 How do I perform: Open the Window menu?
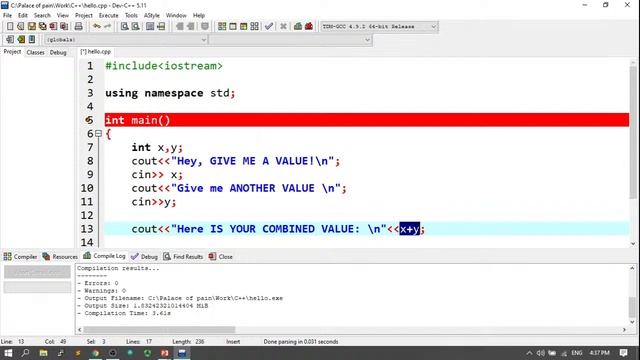point(176,16)
